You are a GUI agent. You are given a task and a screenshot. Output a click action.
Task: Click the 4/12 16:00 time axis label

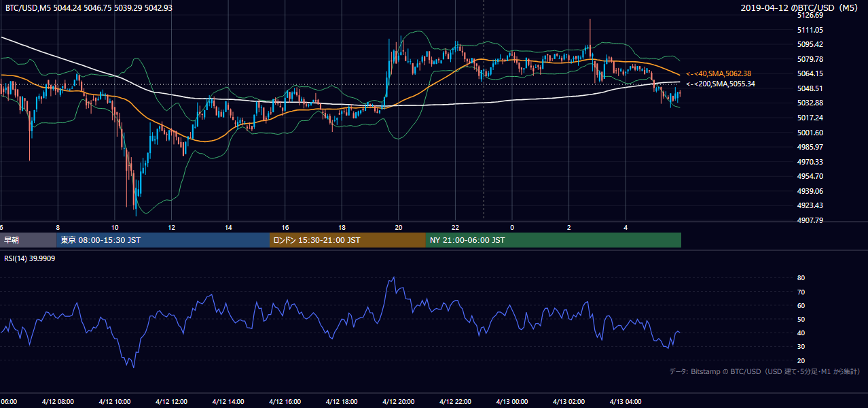pos(285,402)
